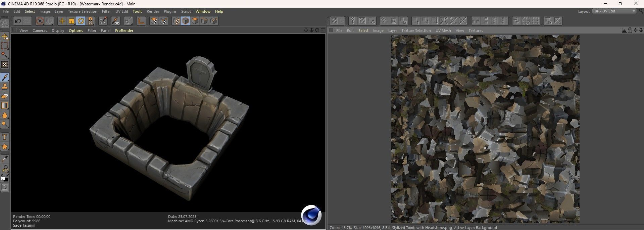The image size is (644, 230).
Task: Select the UV magnet tool
Action: 91,21
